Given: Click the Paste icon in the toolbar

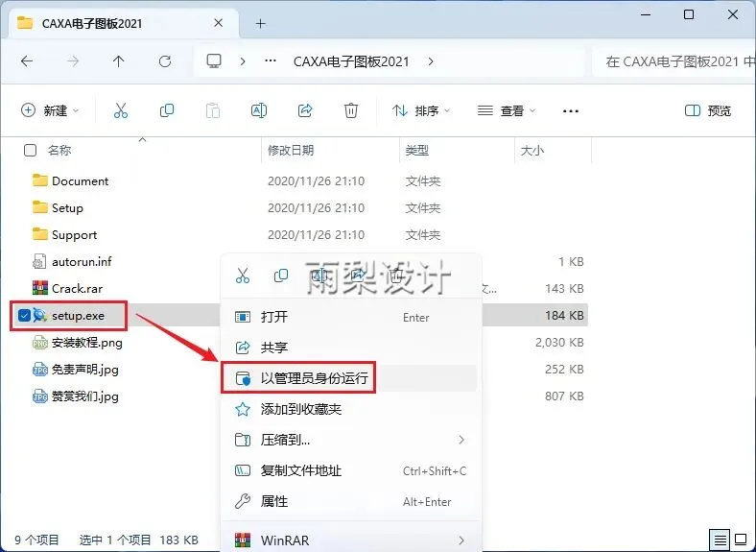Looking at the screenshot, I should 213,110.
